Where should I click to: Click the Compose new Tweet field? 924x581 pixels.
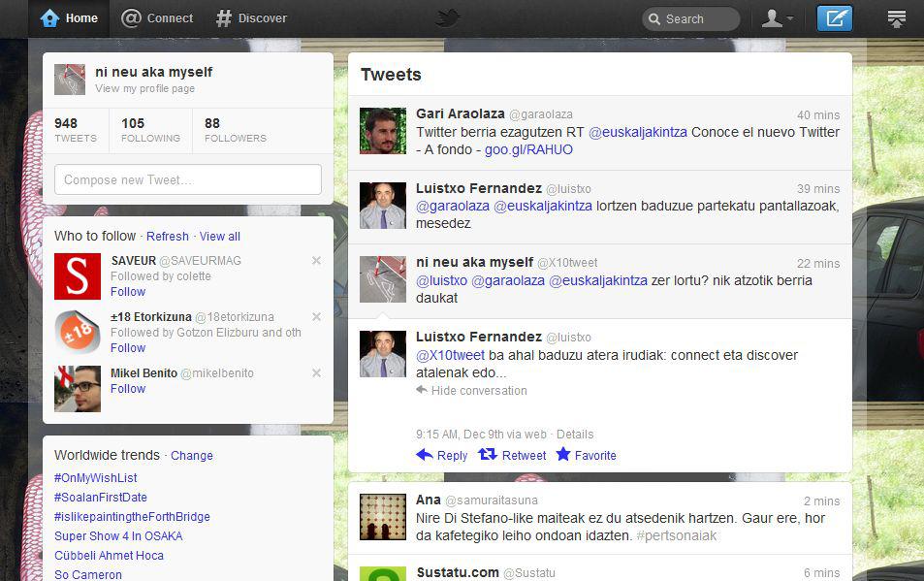[187, 179]
